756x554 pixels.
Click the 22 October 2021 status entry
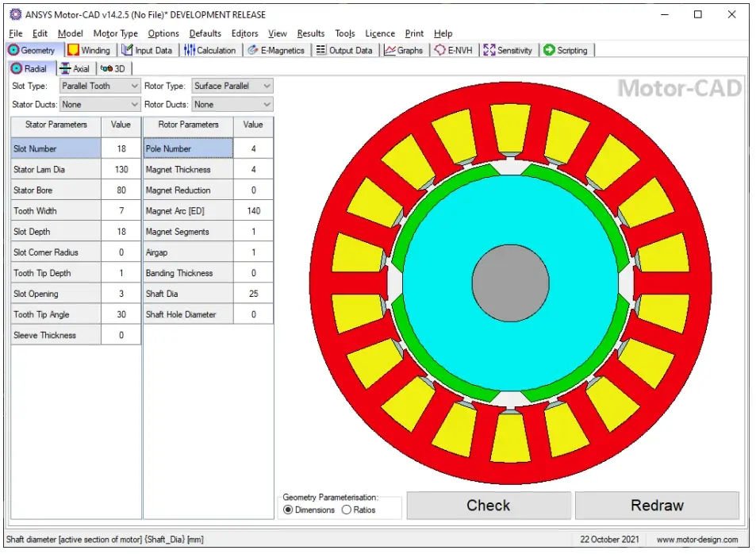pyautogui.click(x=609, y=540)
